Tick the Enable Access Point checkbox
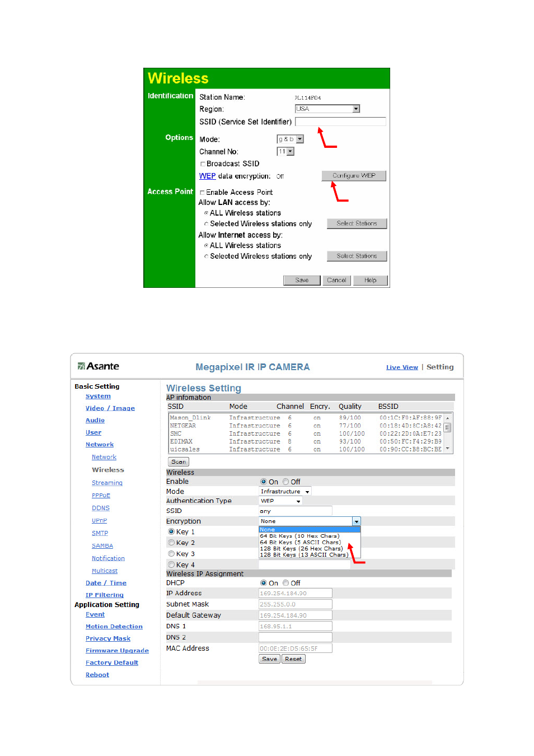The image size is (534, 756). coord(202,193)
